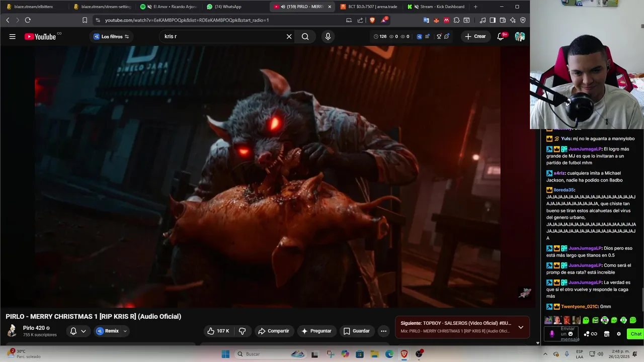Open Windows Start menu

[x=225, y=354]
